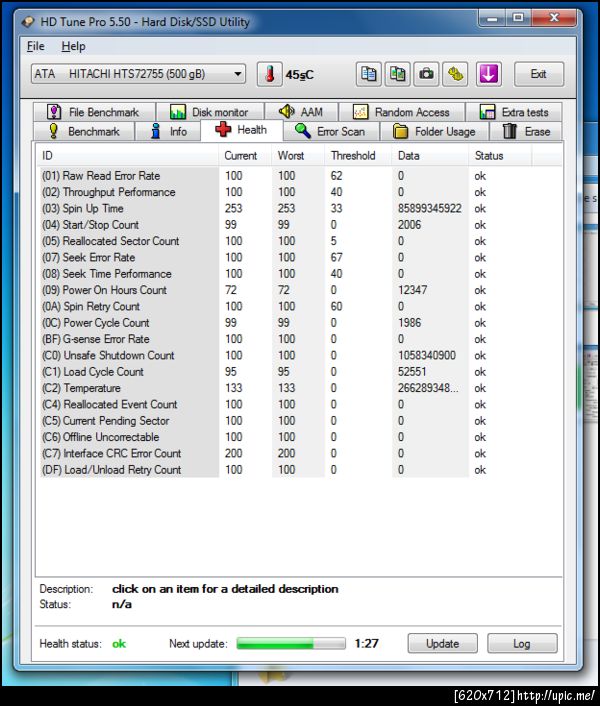The height and width of the screenshot is (706, 600).
Task: Click the HD Tune Pro title bar app icon
Action: [28, 21]
